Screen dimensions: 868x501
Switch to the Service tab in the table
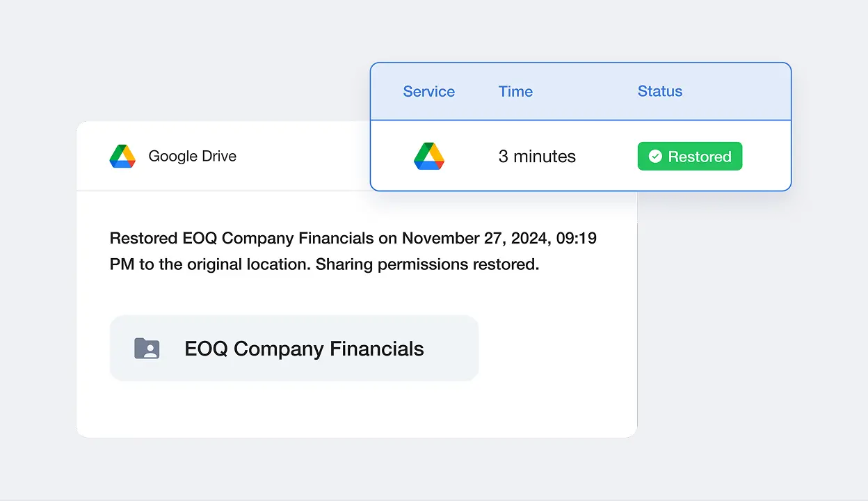pyautogui.click(x=428, y=91)
